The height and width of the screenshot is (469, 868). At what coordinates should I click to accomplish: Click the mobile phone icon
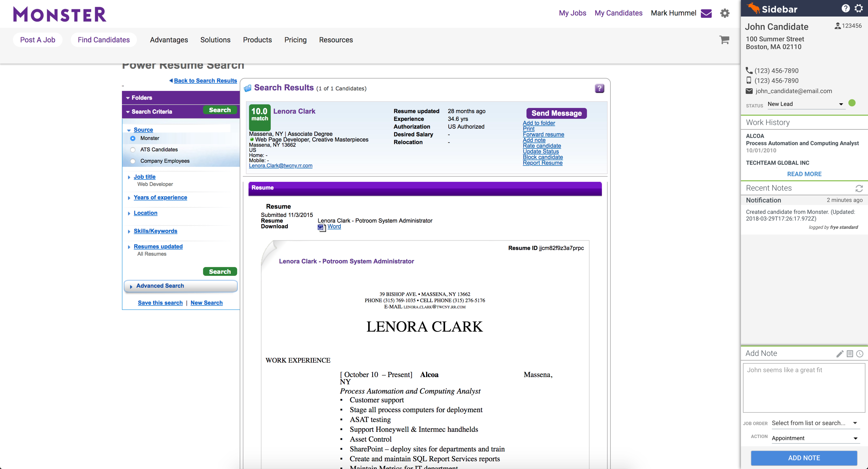[749, 80]
